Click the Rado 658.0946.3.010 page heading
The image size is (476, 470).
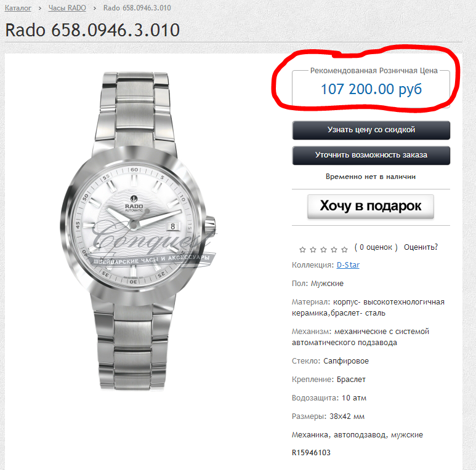(x=92, y=30)
